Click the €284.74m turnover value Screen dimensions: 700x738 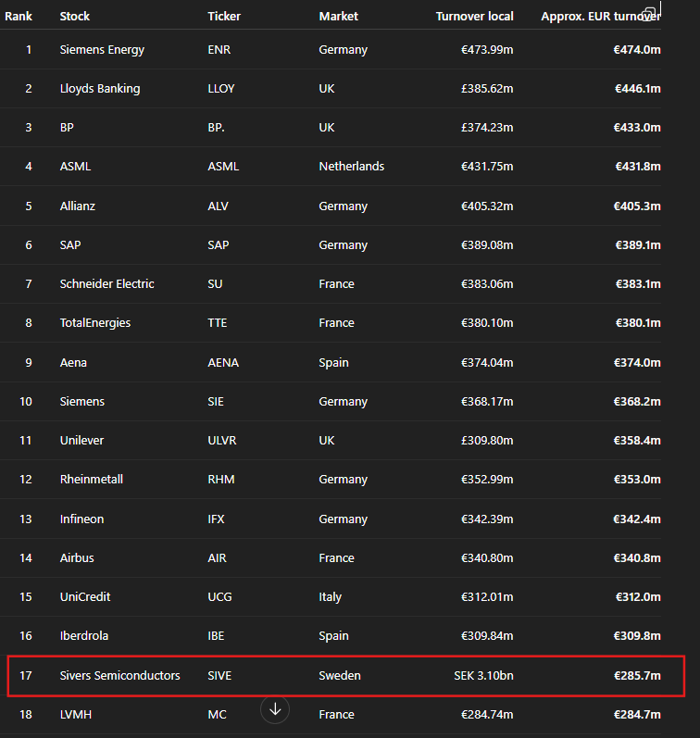point(487,715)
